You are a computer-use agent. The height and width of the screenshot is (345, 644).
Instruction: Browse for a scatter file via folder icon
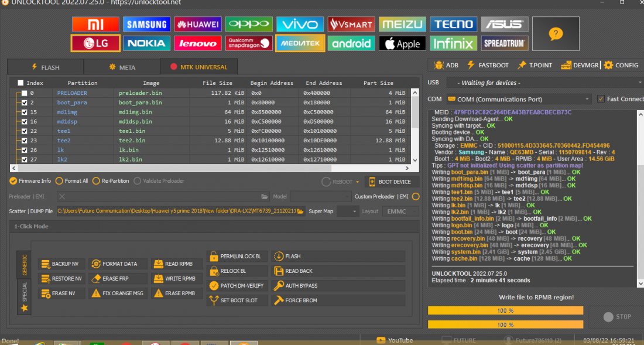(300, 211)
